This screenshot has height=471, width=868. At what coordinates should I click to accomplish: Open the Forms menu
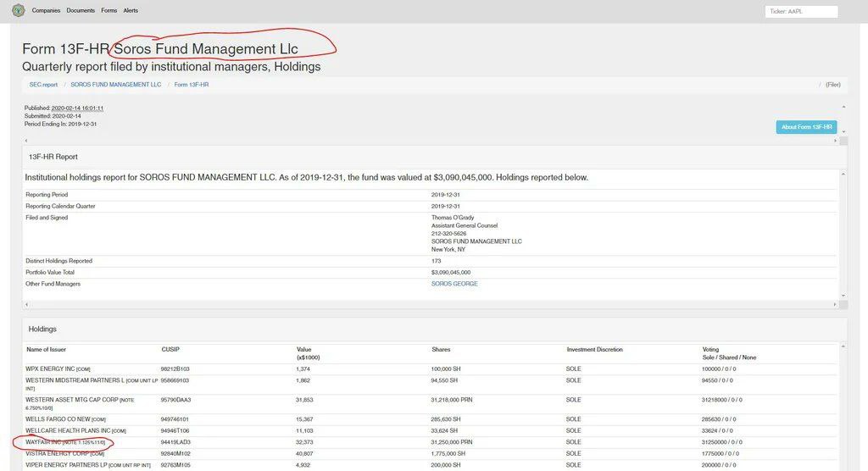(108, 11)
